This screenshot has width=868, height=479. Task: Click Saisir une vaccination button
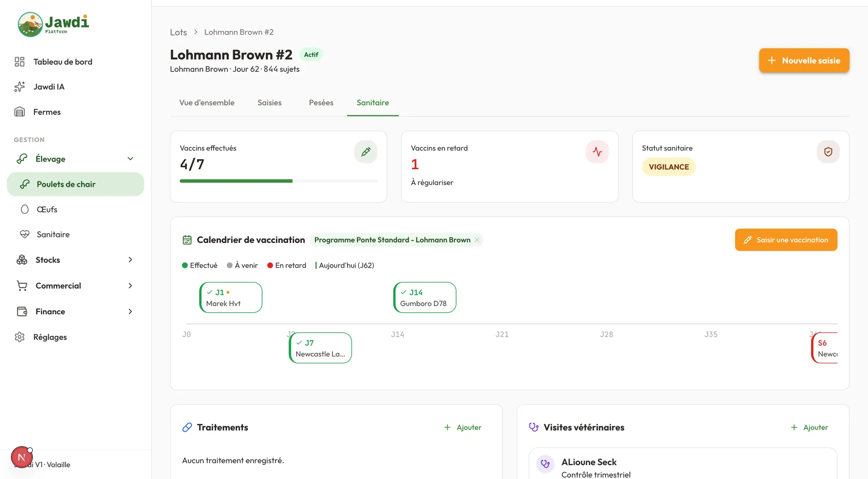(786, 240)
